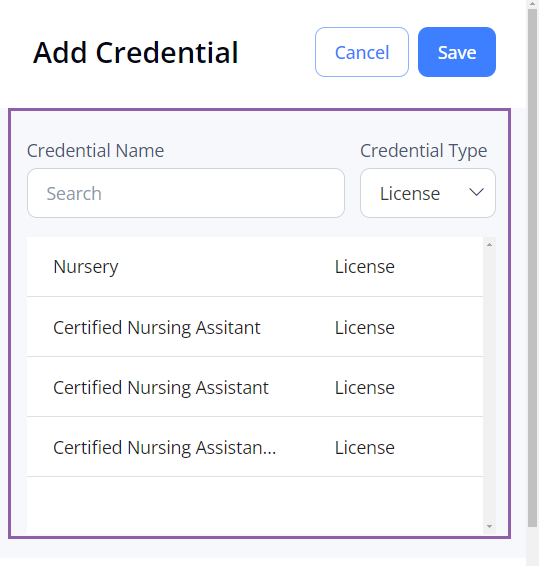The image size is (539, 566).
Task: Click the Cancel button
Action: [362, 52]
